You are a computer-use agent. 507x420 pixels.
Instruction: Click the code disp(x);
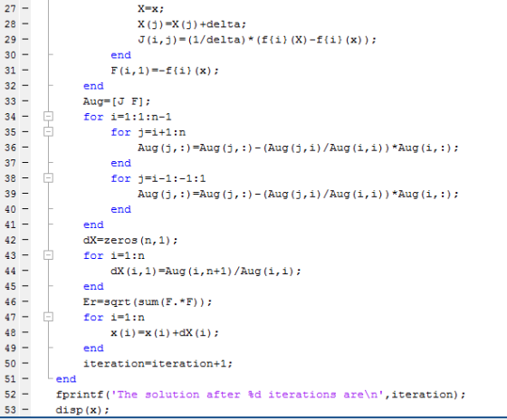coord(82,410)
